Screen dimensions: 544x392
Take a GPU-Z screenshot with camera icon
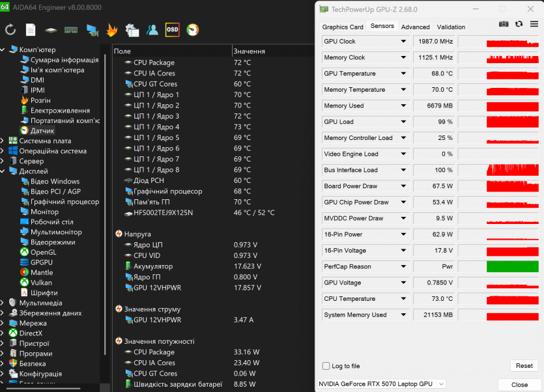(504, 24)
